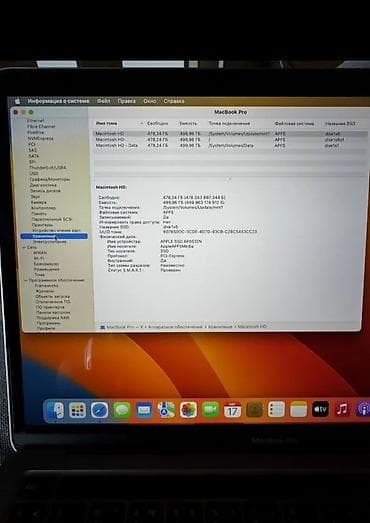Image resolution: width=370 pixels, height=523 pixels.
Task: Select the Macintosh HD - Data row
Action: click(x=230, y=145)
